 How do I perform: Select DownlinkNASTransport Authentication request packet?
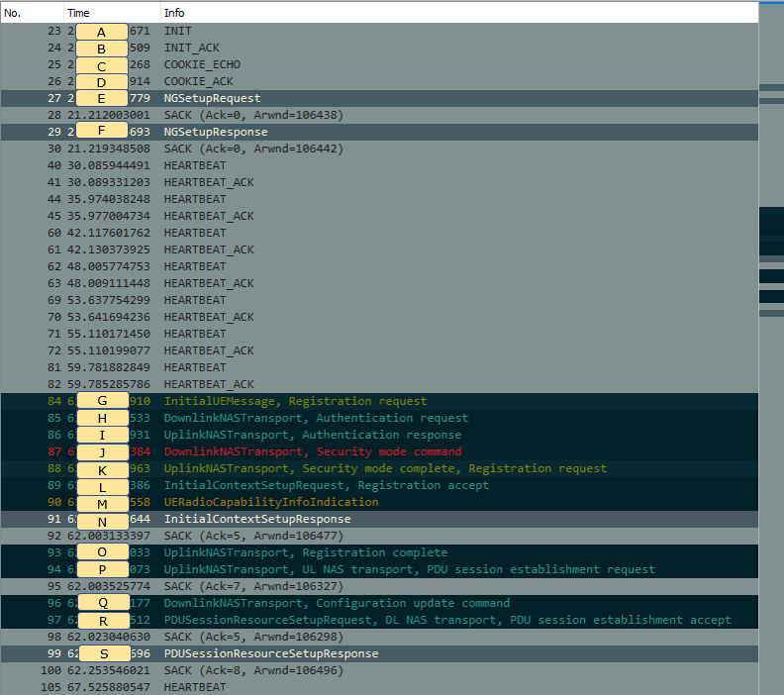(379, 419)
